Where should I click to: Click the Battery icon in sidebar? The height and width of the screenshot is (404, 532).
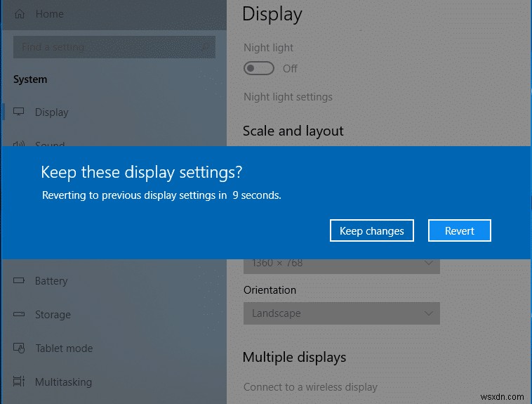tap(19, 280)
